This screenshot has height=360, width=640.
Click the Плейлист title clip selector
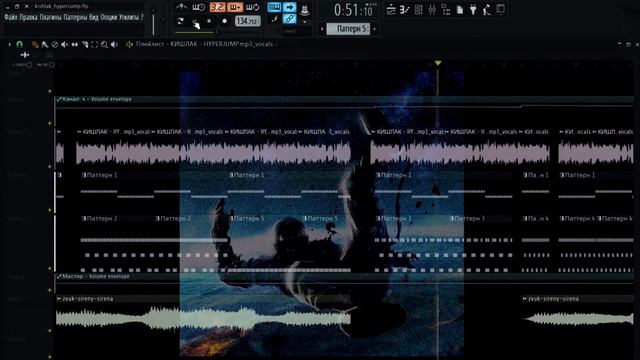tap(204, 44)
